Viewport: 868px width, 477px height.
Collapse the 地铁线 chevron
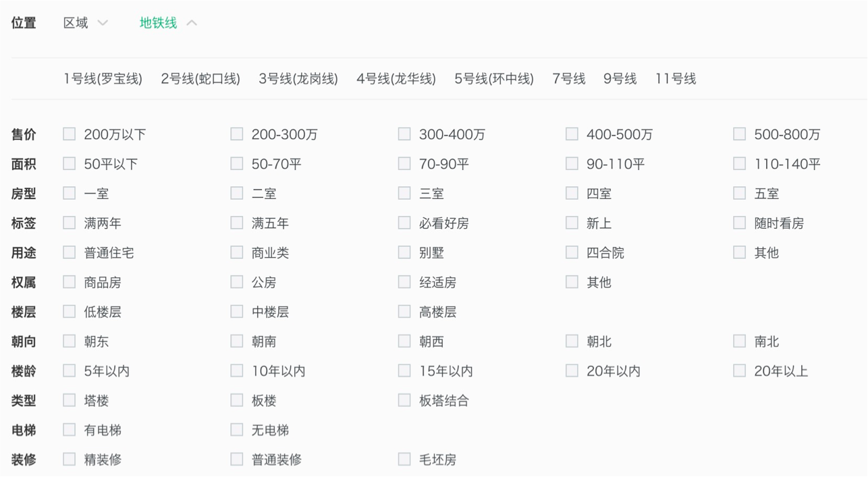pos(192,23)
